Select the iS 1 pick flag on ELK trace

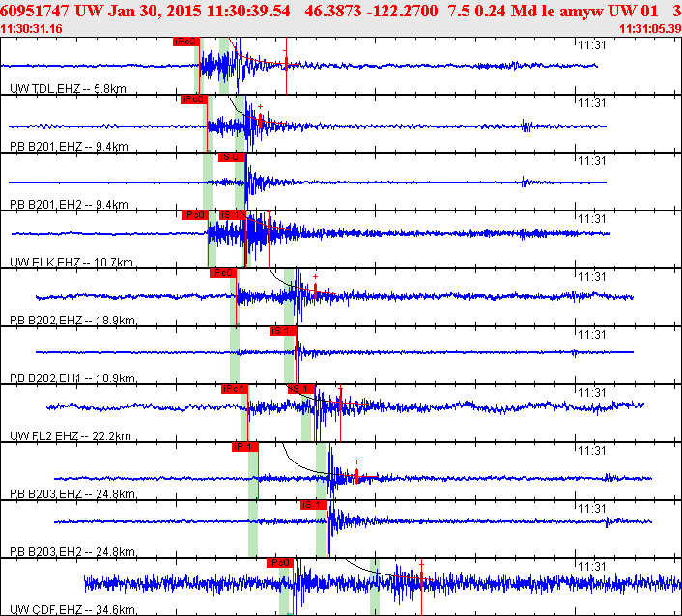click(x=233, y=214)
